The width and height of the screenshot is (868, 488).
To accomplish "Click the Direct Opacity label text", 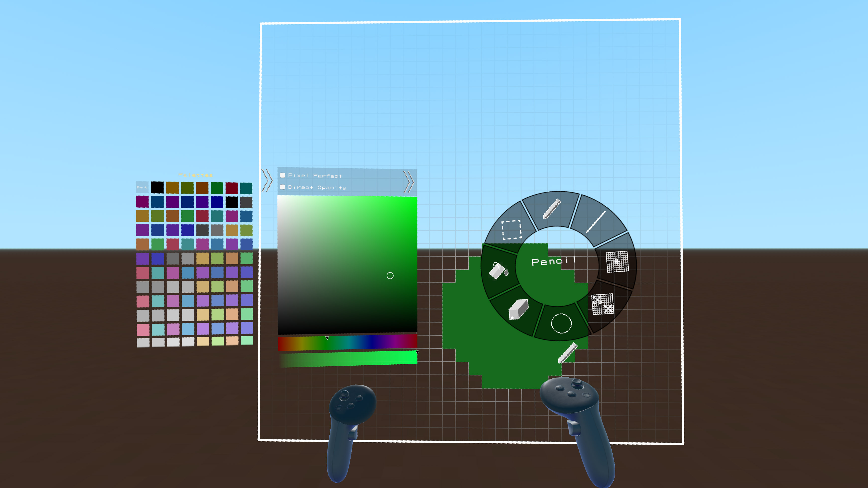I will tap(317, 187).
